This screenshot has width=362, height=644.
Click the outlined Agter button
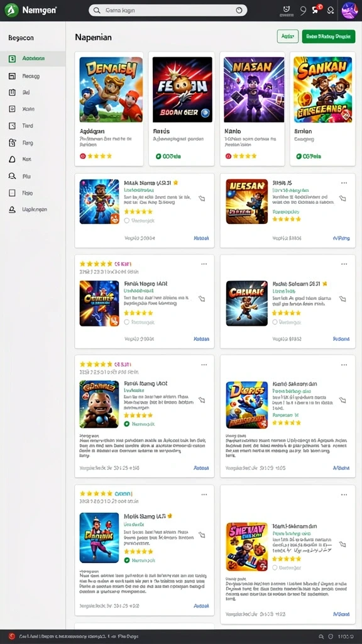(288, 36)
